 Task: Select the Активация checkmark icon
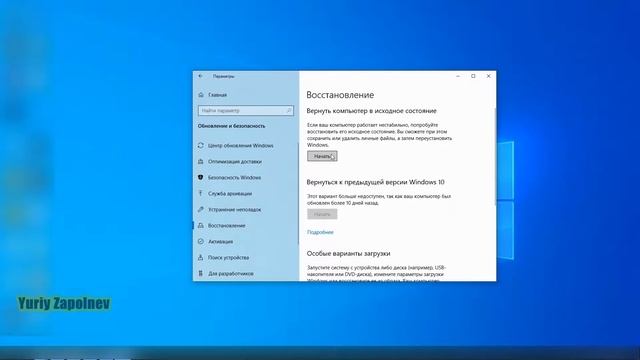(200, 242)
